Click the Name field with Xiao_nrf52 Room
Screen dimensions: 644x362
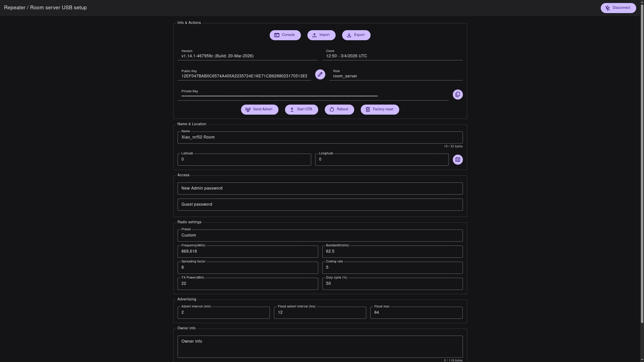[320, 138]
